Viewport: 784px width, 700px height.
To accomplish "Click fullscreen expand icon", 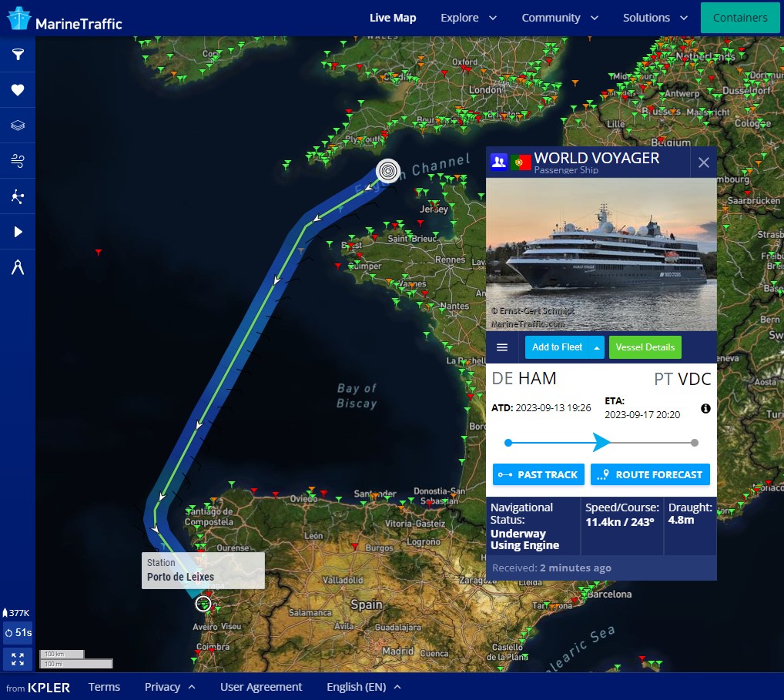I will click(x=18, y=659).
